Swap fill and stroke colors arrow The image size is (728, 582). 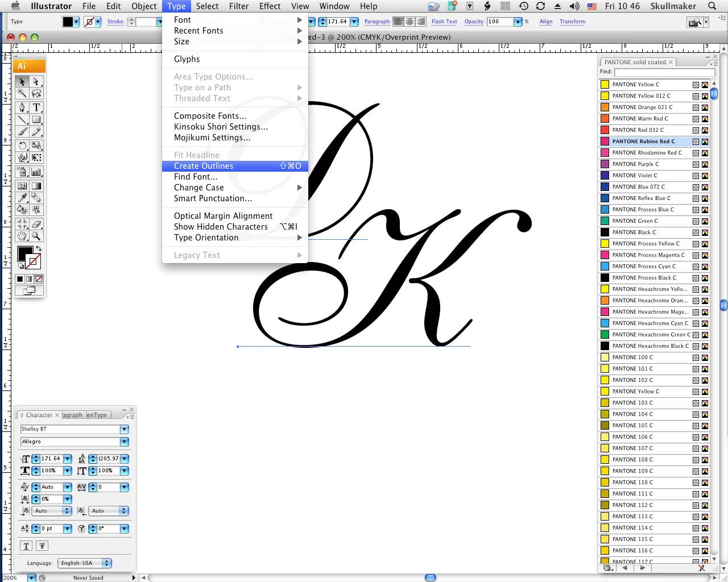(x=39, y=249)
